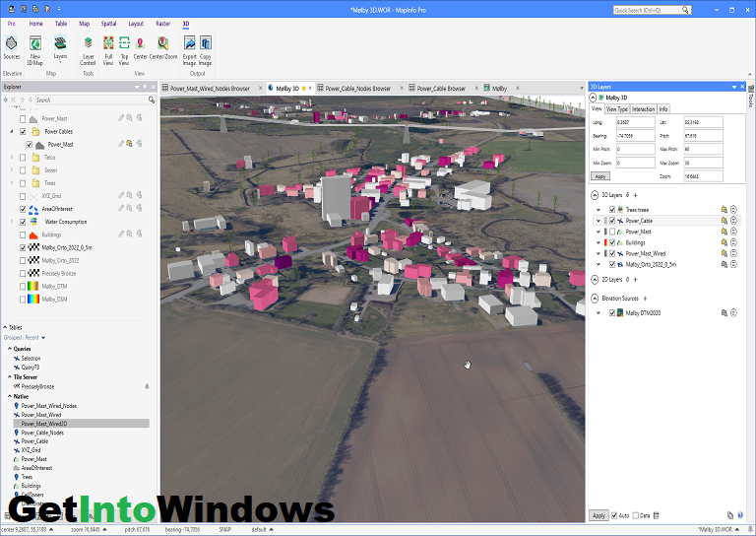Expand Power_Cable 3D layer chevron
Screen dimensions: 756x536
[598, 221]
